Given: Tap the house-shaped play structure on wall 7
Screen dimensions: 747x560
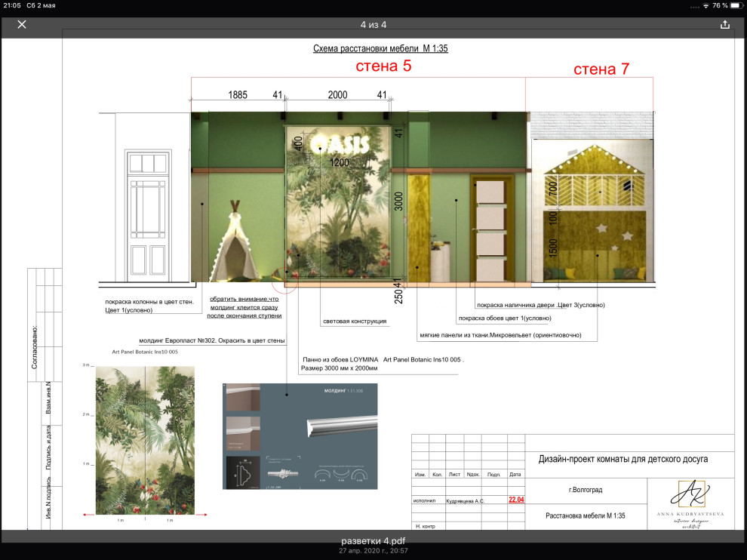Looking at the screenshot, I should 591,220.
